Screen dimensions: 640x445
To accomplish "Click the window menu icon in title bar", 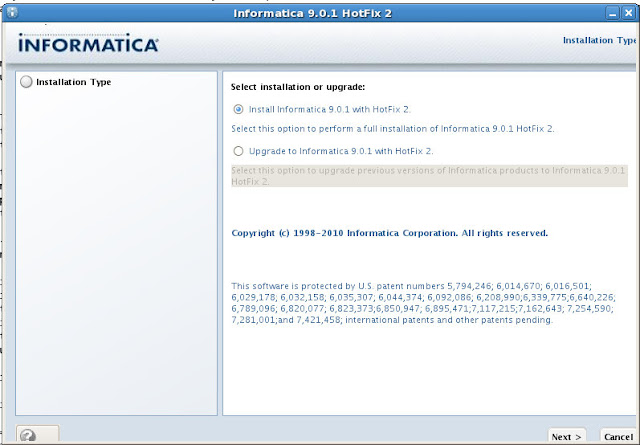I will pos(12,13).
